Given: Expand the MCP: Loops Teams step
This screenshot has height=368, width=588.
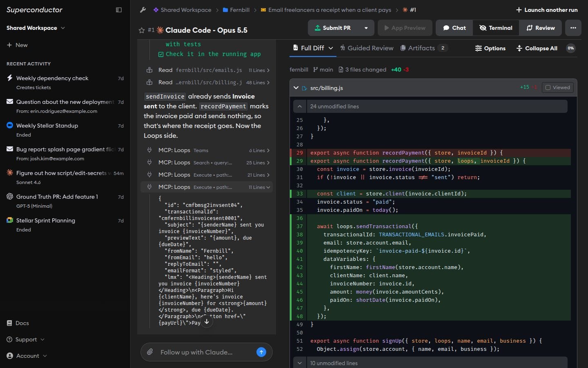Looking at the screenshot, I should click(x=207, y=150).
